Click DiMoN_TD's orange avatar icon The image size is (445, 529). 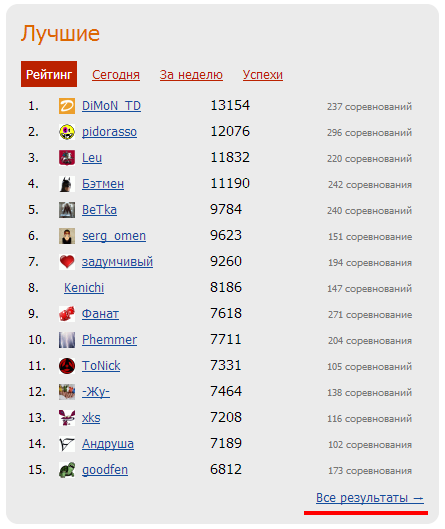point(67,106)
